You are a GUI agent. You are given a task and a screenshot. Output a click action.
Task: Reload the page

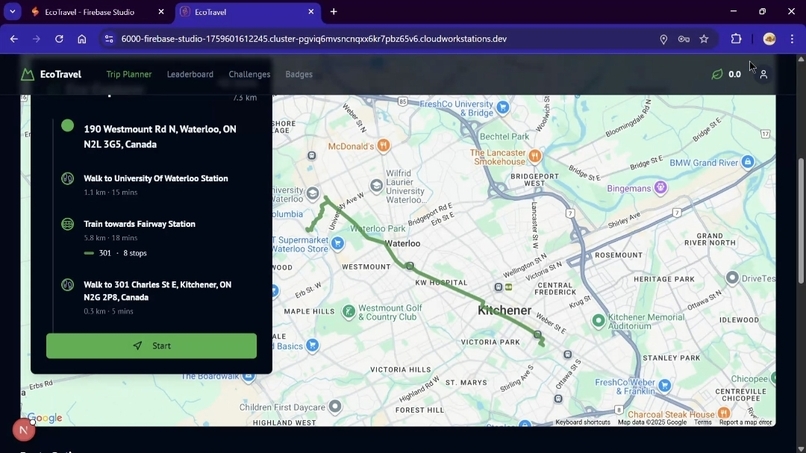click(59, 39)
